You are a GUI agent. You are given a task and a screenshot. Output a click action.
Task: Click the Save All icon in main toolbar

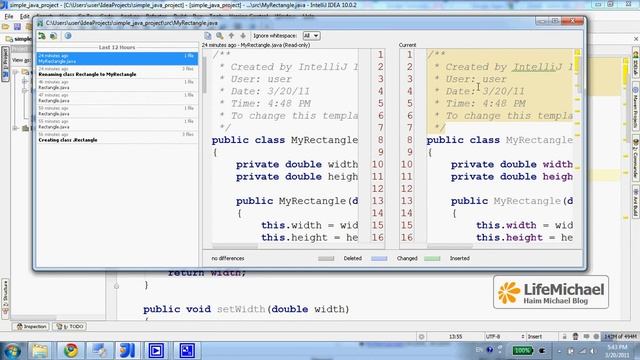pyautogui.click(x=17, y=27)
